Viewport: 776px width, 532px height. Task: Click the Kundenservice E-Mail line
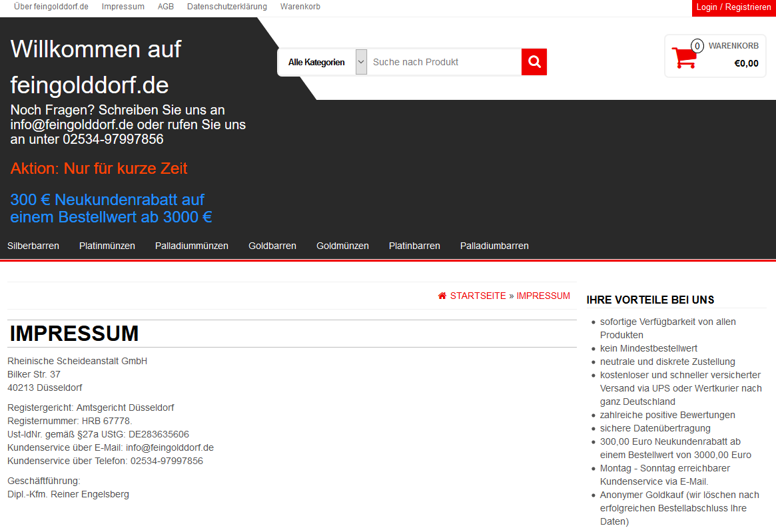111,448
